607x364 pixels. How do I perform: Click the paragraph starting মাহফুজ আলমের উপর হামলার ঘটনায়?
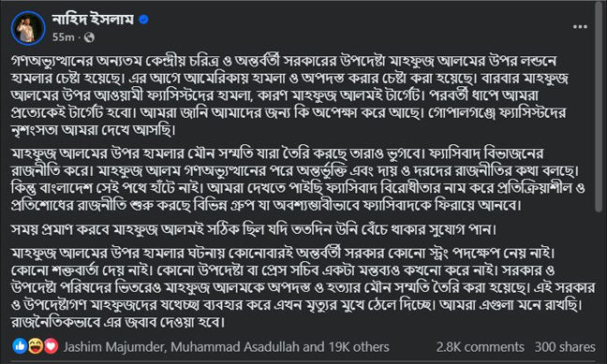click(303, 287)
